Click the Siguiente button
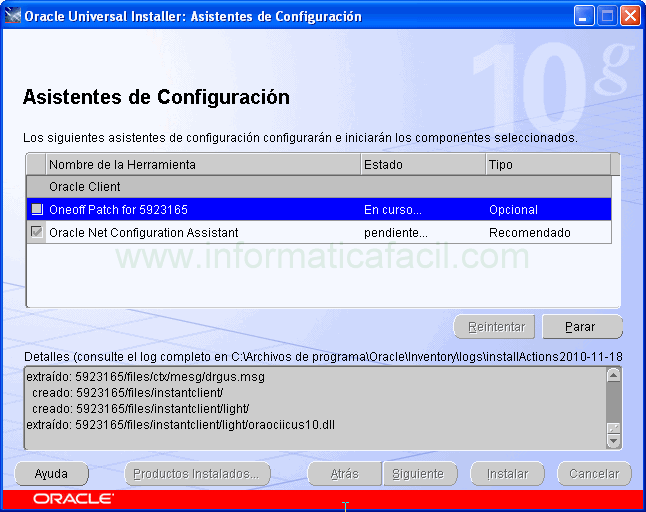646x512 pixels. pos(420,474)
